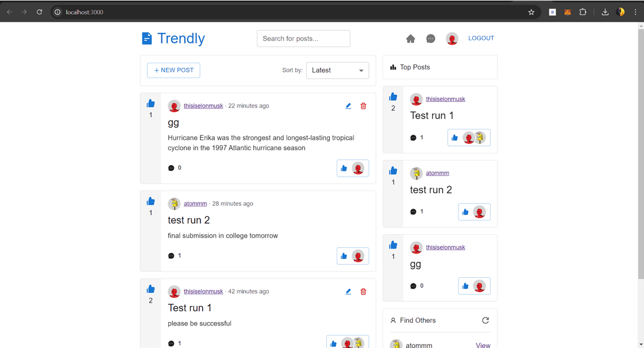Refresh the Find Others list
This screenshot has height=348, width=644.
pos(485,320)
